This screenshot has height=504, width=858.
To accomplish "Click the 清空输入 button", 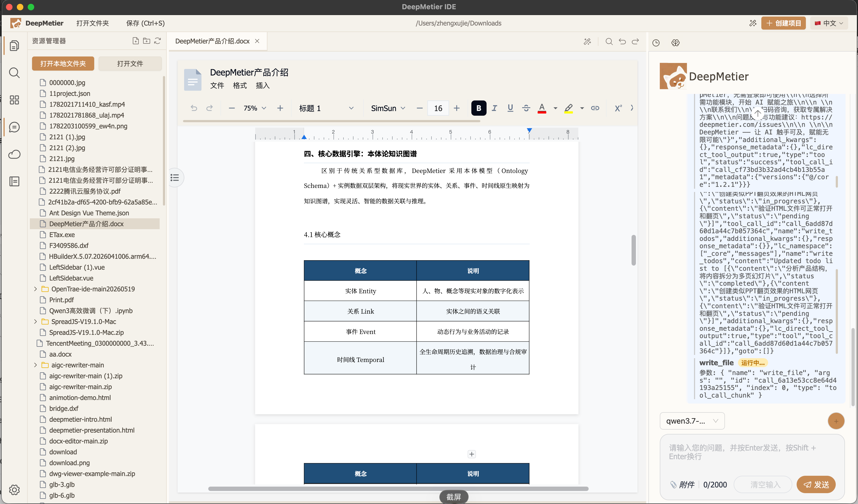I will click(x=763, y=485).
